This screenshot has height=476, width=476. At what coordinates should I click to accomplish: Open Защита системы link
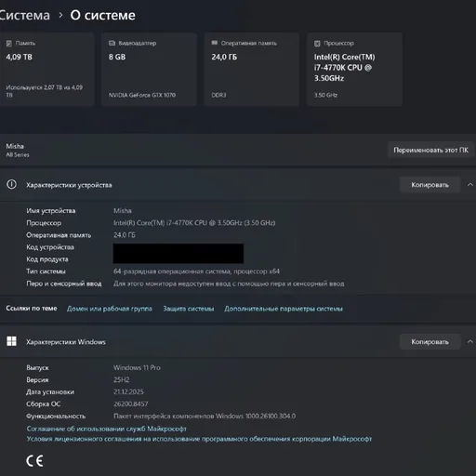click(x=189, y=309)
